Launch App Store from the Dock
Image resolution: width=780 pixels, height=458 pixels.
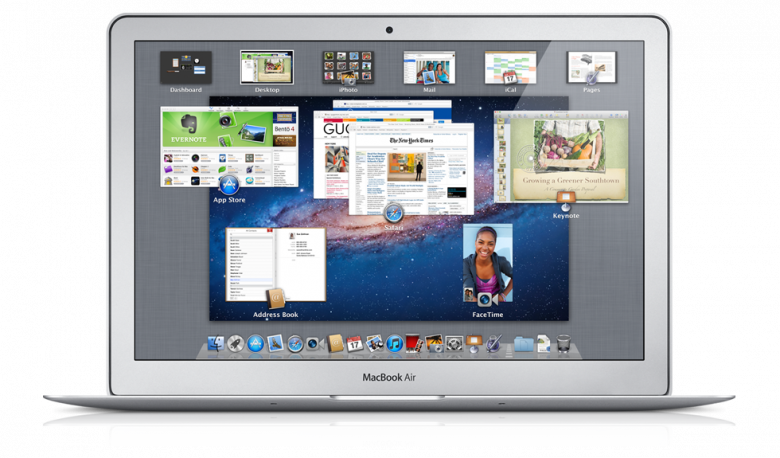(x=255, y=344)
